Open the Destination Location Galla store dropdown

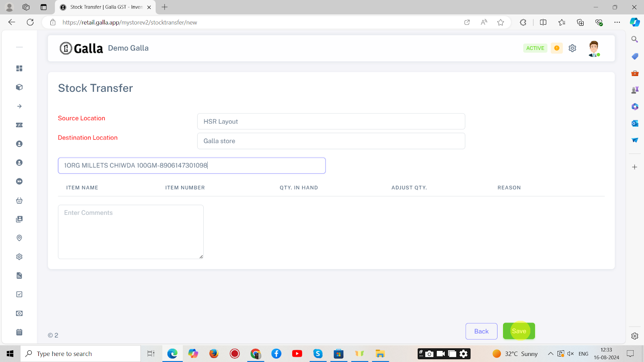click(x=331, y=141)
